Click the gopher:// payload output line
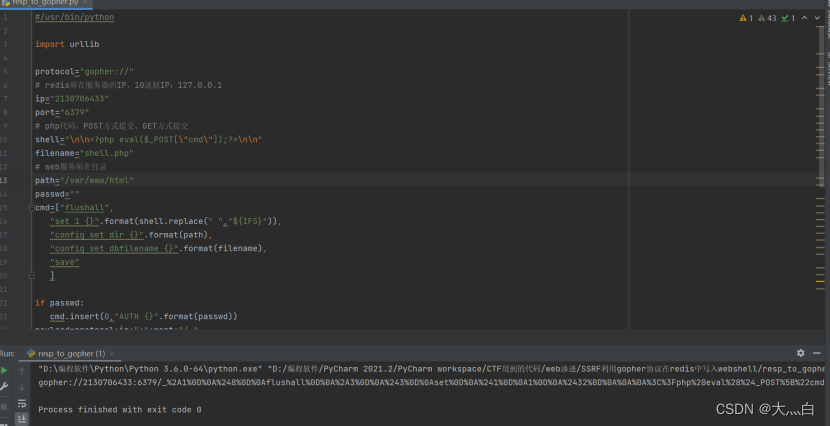Viewport: 830px width, 426px height. [x=431, y=383]
